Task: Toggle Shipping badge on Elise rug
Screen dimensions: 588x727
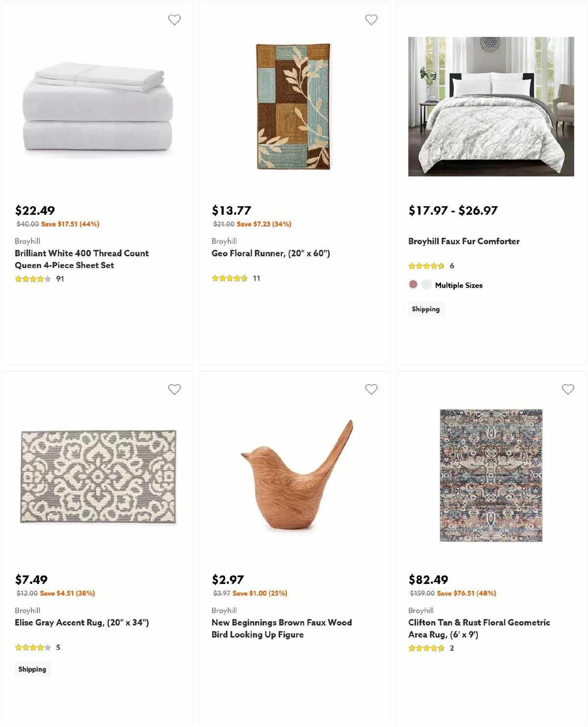Action: (32, 669)
